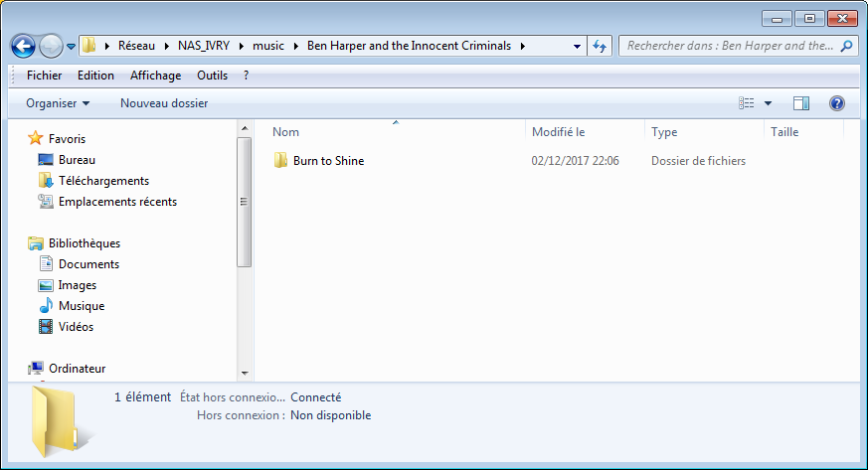The width and height of the screenshot is (868, 470).
Task: Change view with the view mode icon
Action: (x=747, y=103)
